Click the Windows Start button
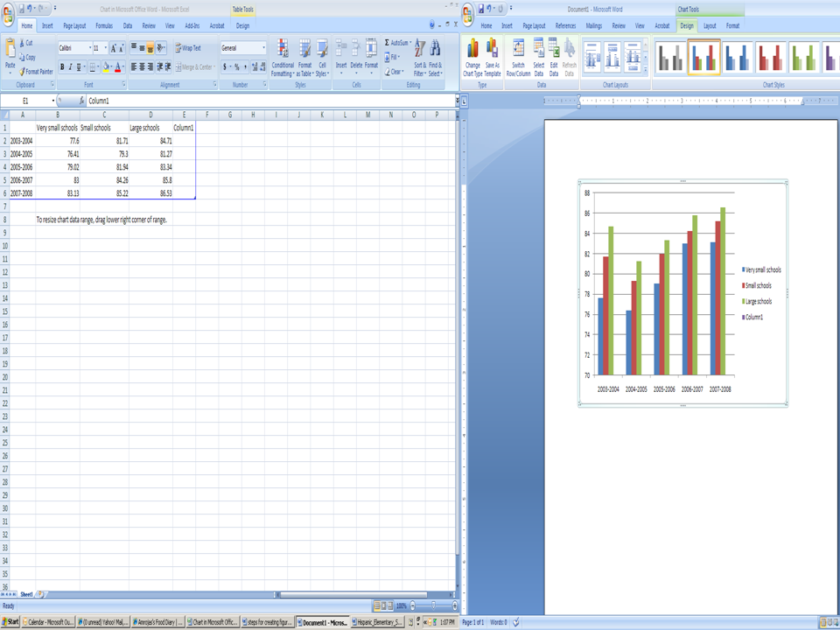The width and height of the screenshot is (840, 630). tap(10, 622)
